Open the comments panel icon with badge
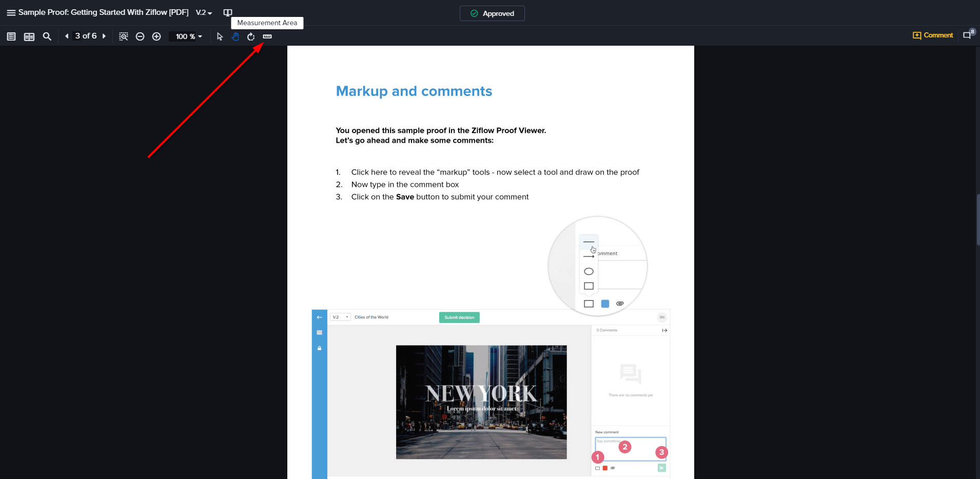980x479 pixels. coord(968,34)
